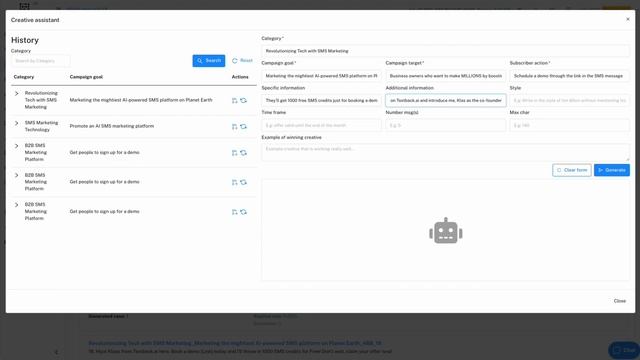The height and width of the screenshot is (360, 640).
Task: Click the Style input field
Action: click(x=569, y=100)
